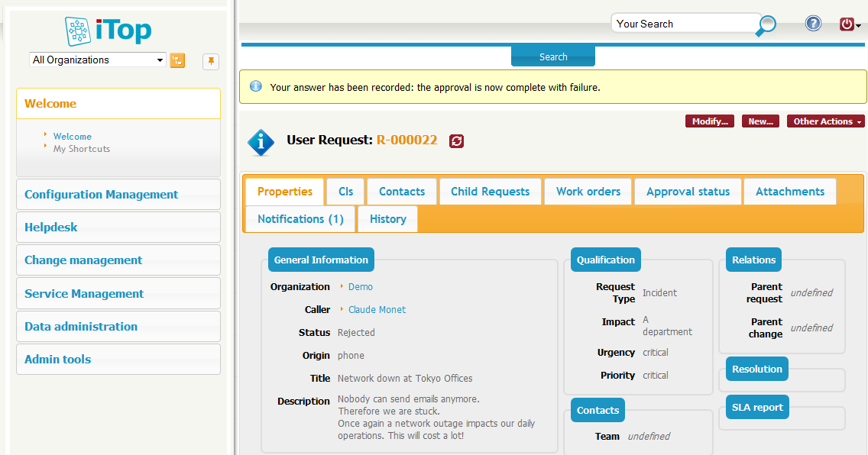
Task: Click the Your Search input field
Action: (684, 24)
